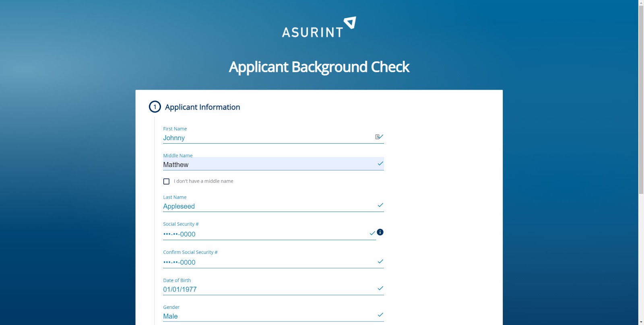
Task: Click the autofill contact icon in First Name
Action: click(x=378, y=137)
